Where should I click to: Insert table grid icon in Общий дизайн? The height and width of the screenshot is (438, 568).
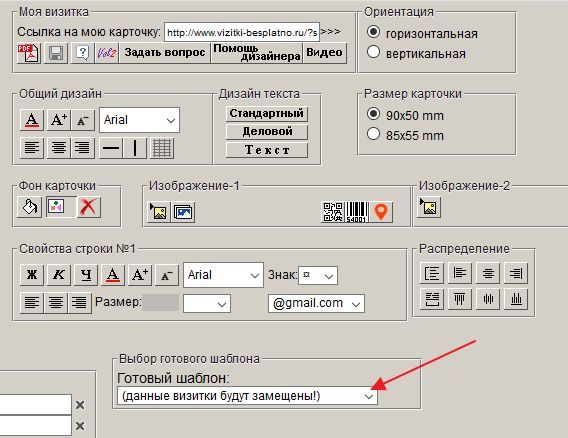tap(162, 148)
